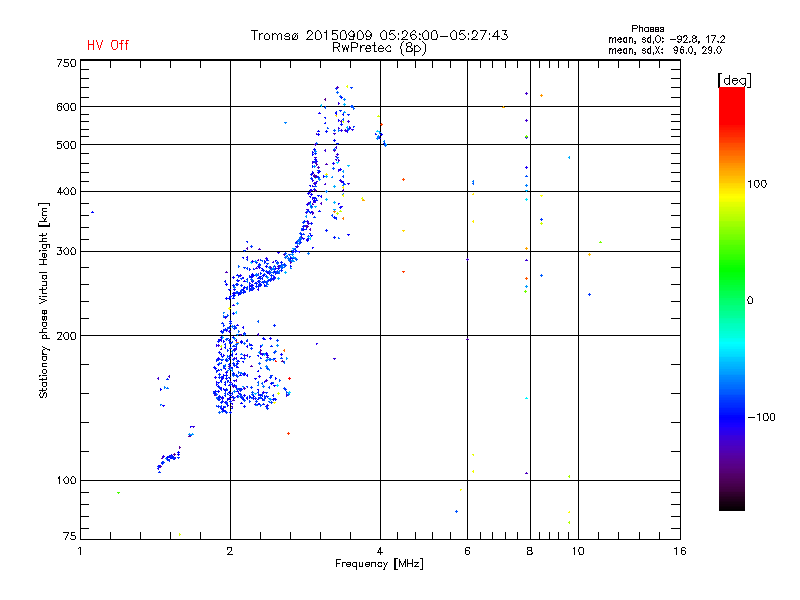Click the y-axis tick label '75'
800x600 pixels.
70,536
